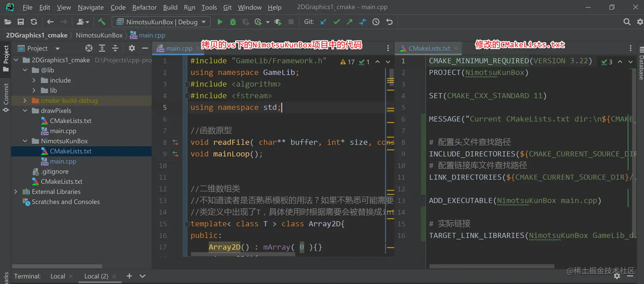Image resolution: width=644 pixels, height=284 pixels.
Task: Click the Attach to process icon
Action: coord(278,22)
